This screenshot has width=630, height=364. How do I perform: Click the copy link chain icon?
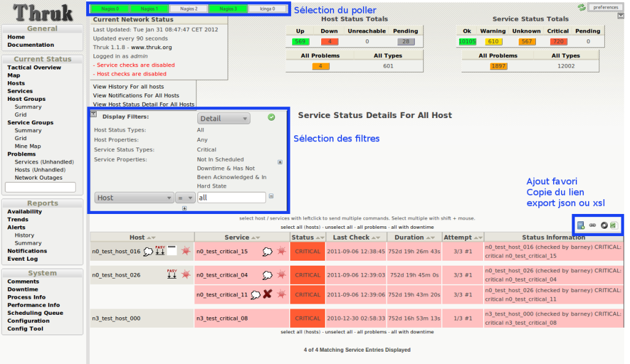[x=592, y=226]
